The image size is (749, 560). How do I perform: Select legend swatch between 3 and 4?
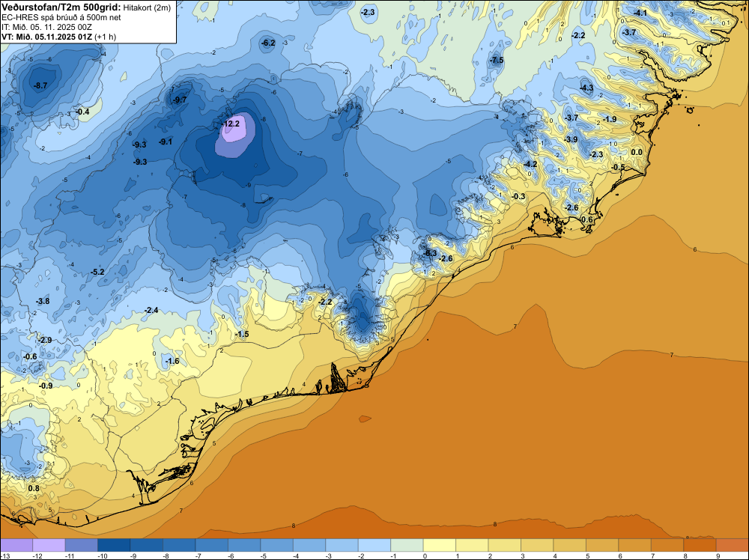(537, 545)
